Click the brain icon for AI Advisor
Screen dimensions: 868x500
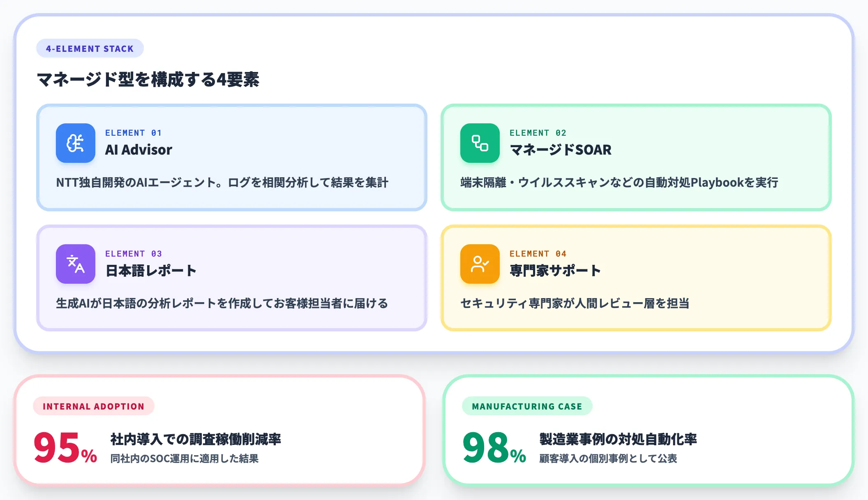click(76, 143)
